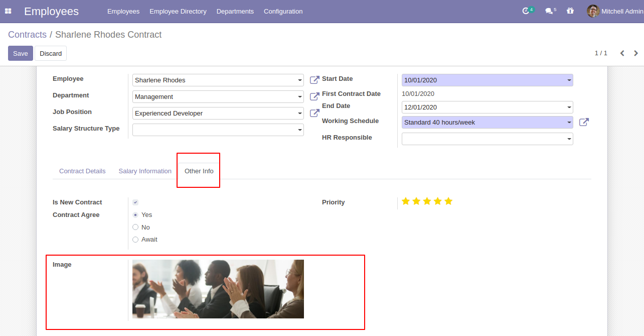
Task: Click the Employees app title
Action: pyautogui.click(x=51, y=11)
